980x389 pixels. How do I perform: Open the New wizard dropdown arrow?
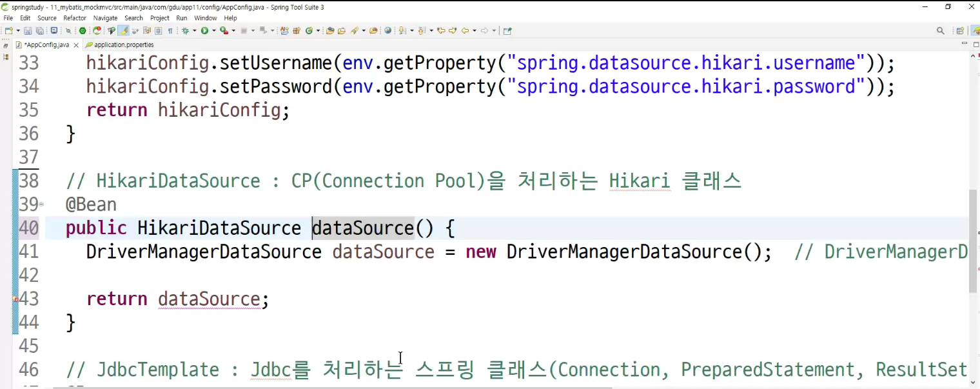point(18,30)
